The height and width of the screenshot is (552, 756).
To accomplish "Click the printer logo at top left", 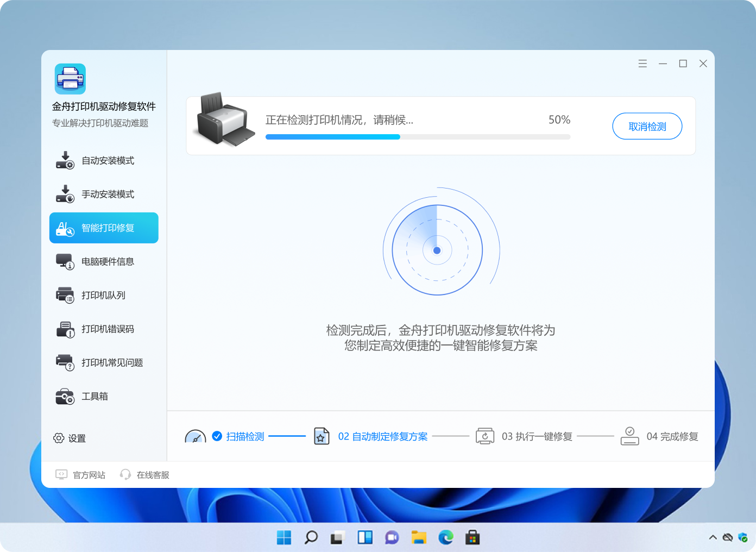I will (x=70, y=79).
